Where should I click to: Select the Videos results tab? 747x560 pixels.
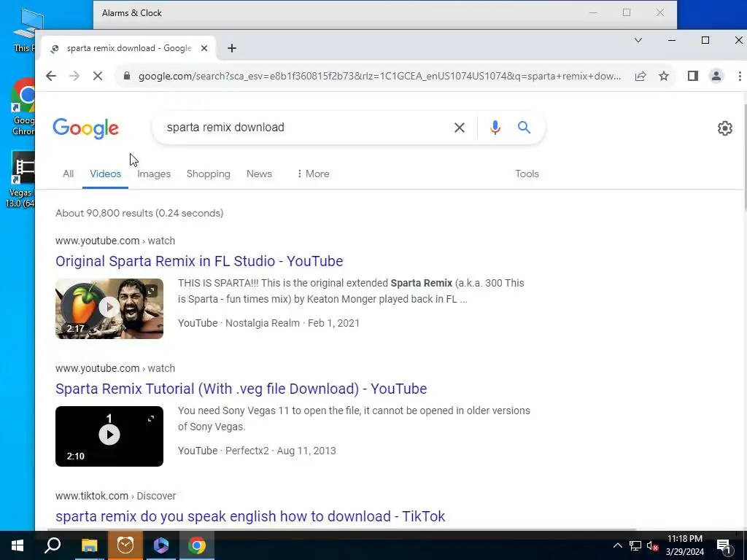pyautogui.click(x=105, y=174)
